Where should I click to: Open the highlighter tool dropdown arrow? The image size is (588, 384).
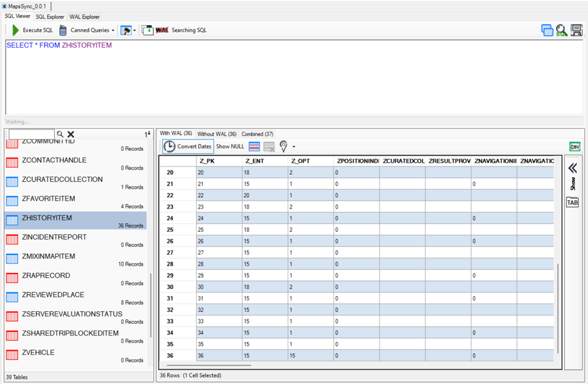pos(134,30)
